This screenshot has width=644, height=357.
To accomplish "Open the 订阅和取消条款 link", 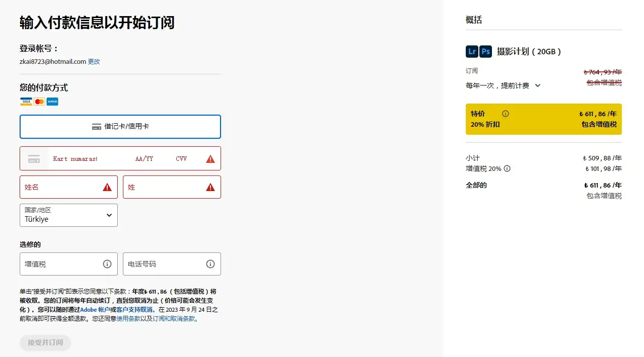I will (x=174, y=319).
